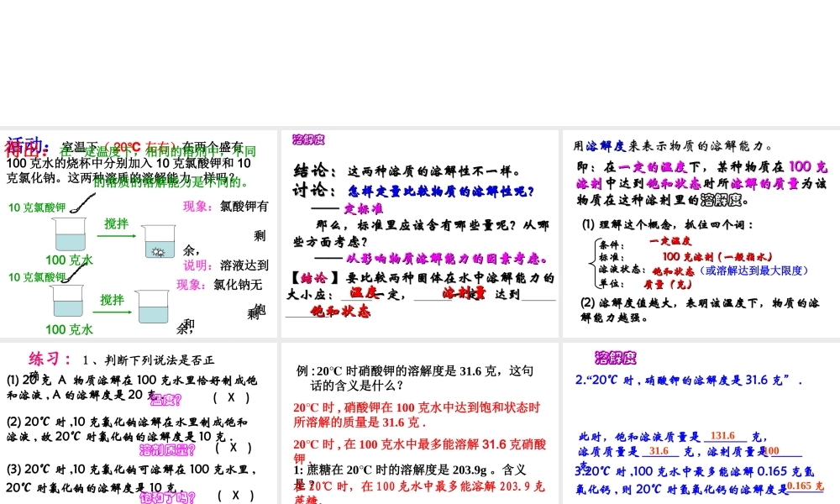Viewport: 840px width, 504px height.
Task: Click the 结论：这两种溶质的溶解性不一样 line
Action: coord(407,171)
